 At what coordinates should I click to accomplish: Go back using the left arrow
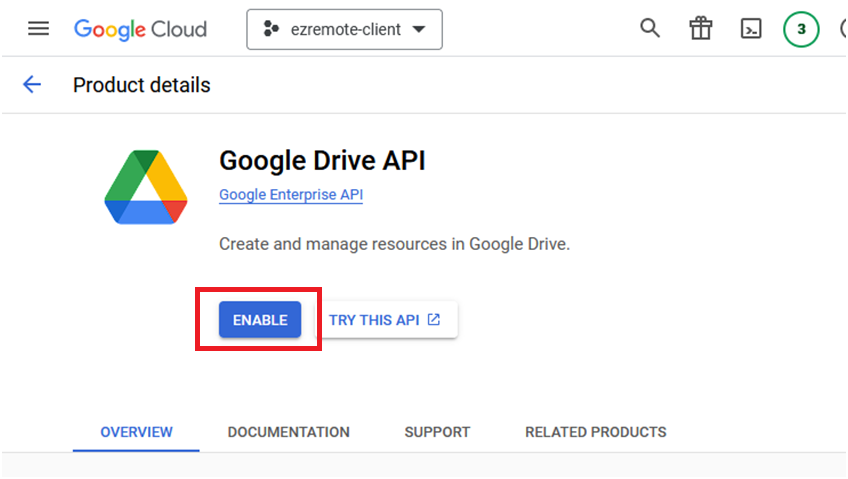click(32, 84)
